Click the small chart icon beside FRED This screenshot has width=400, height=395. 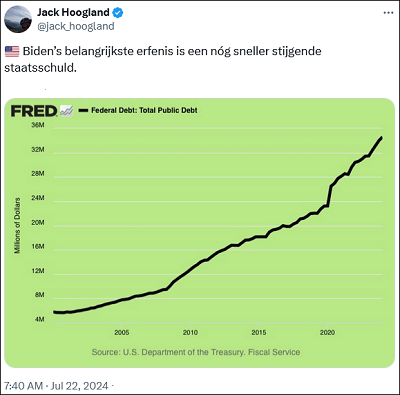point(66,111)
